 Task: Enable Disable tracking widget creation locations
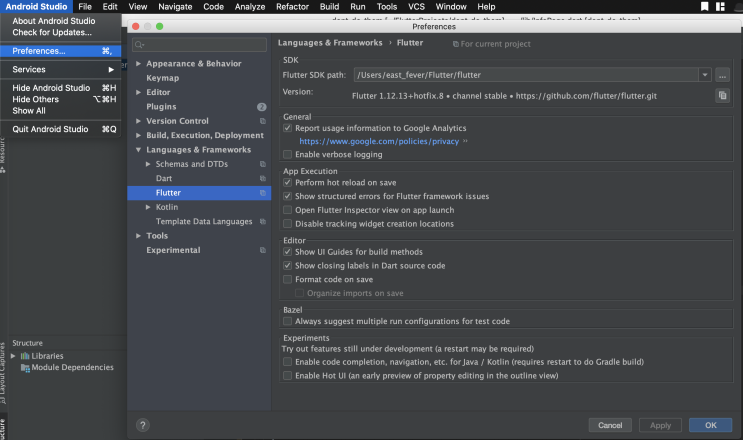coord(287,224)
